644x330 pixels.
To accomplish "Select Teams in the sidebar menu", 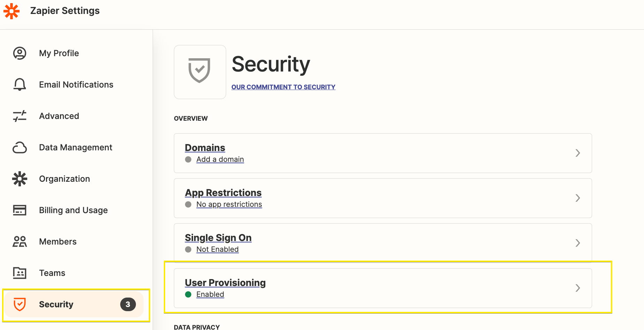I will (52, 273).
